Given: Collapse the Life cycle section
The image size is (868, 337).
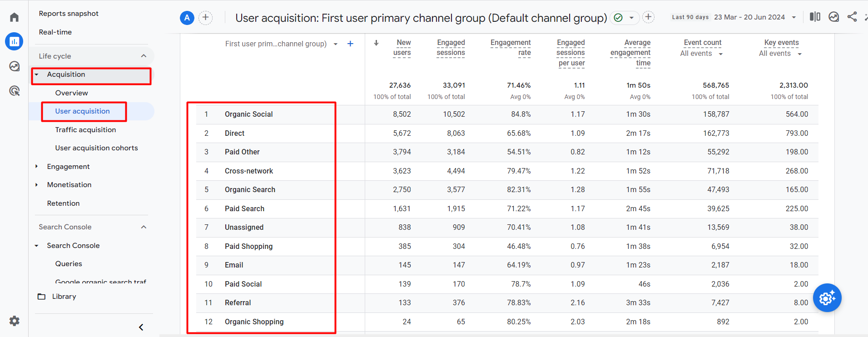Looking at the screenshot, I should pyautogui.click(x=144, y=56).
